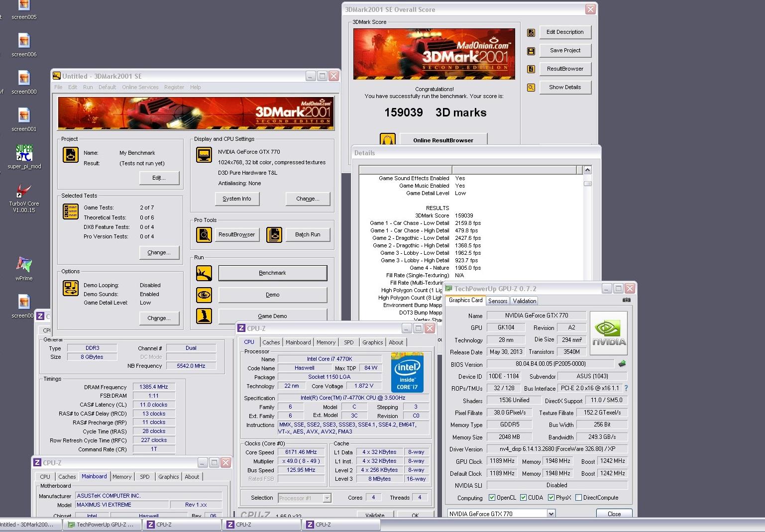Start the Benchmark run button
Screen dimensions: 765x532
point(273,273)
